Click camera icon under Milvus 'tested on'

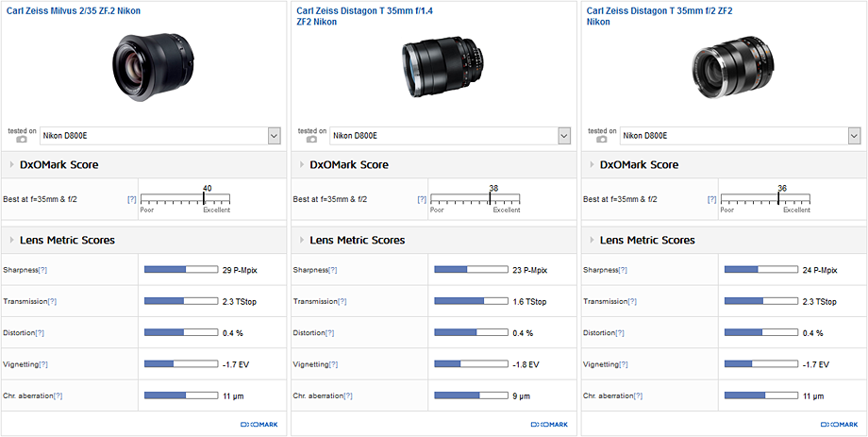[x=22, y=139]
